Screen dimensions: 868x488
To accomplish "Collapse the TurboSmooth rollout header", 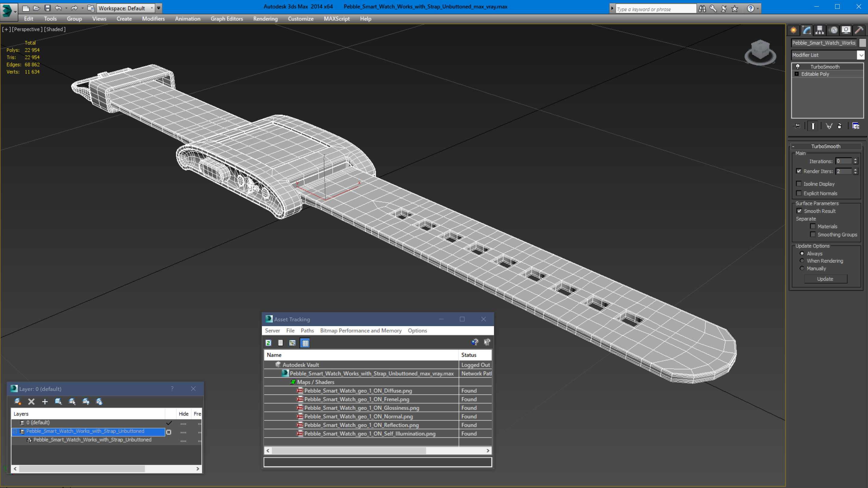I will (826, 146).
